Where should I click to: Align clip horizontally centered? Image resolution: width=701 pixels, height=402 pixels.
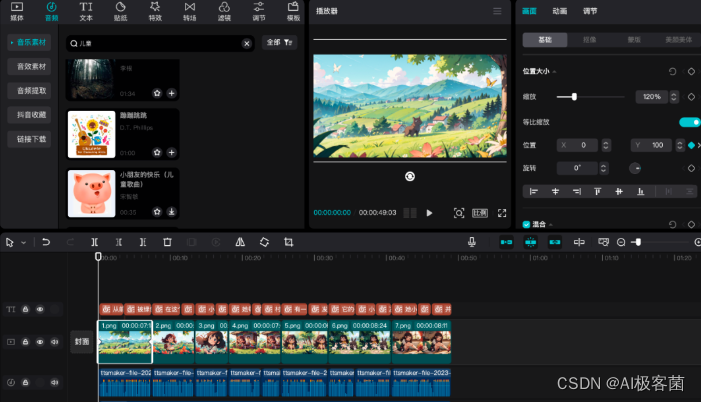[x=555, y=191]
